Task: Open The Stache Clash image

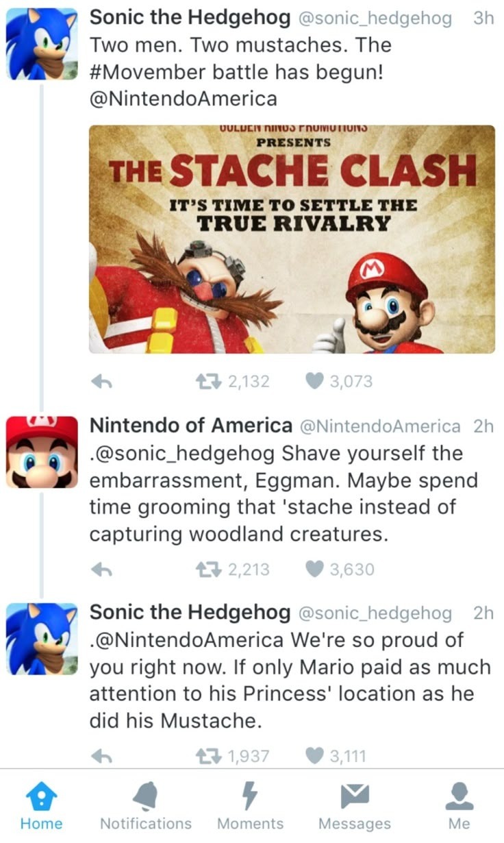Action: (292, 239)
